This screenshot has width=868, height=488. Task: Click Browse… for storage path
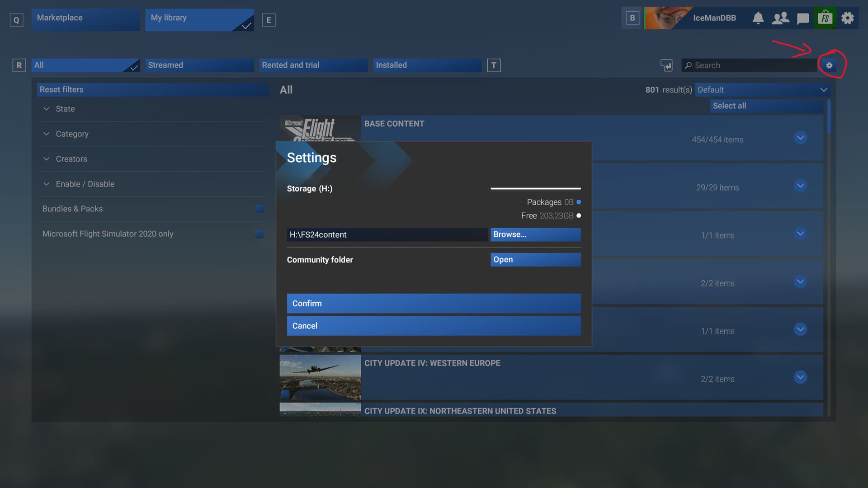tap(536, 235)
